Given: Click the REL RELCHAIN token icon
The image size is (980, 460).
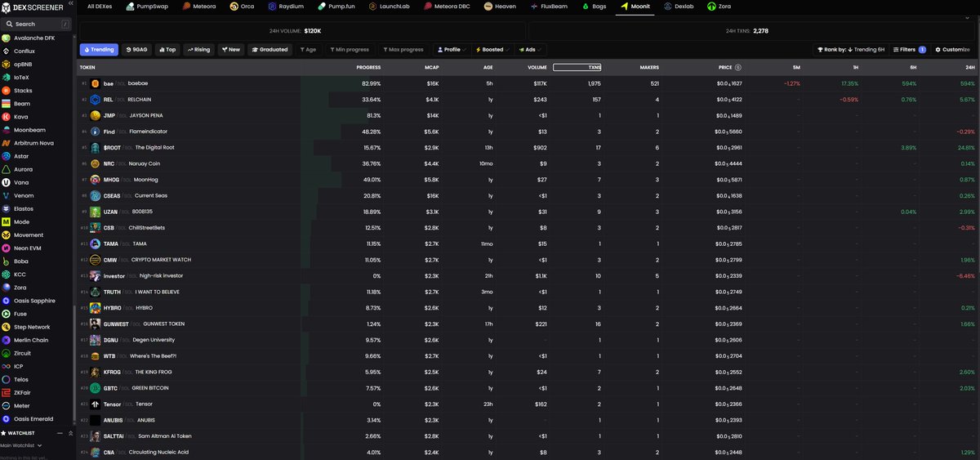Looking at the screenshot, I should click(x=96, y=100).
